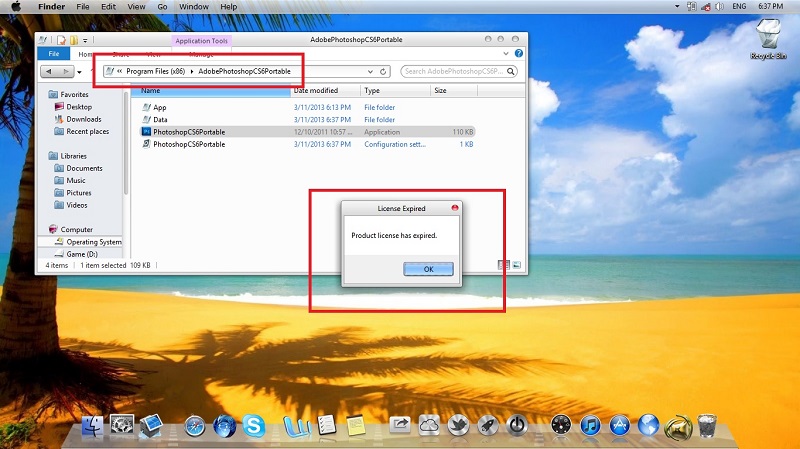Expand the ribbon using the chevron
This screenshot has width=800, height=449.
506,54
